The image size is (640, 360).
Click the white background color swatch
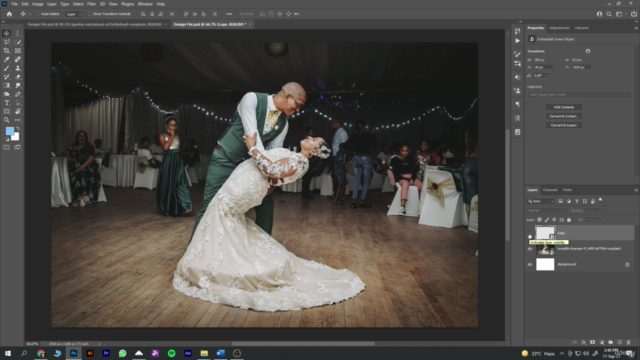(x=16, y=137)
